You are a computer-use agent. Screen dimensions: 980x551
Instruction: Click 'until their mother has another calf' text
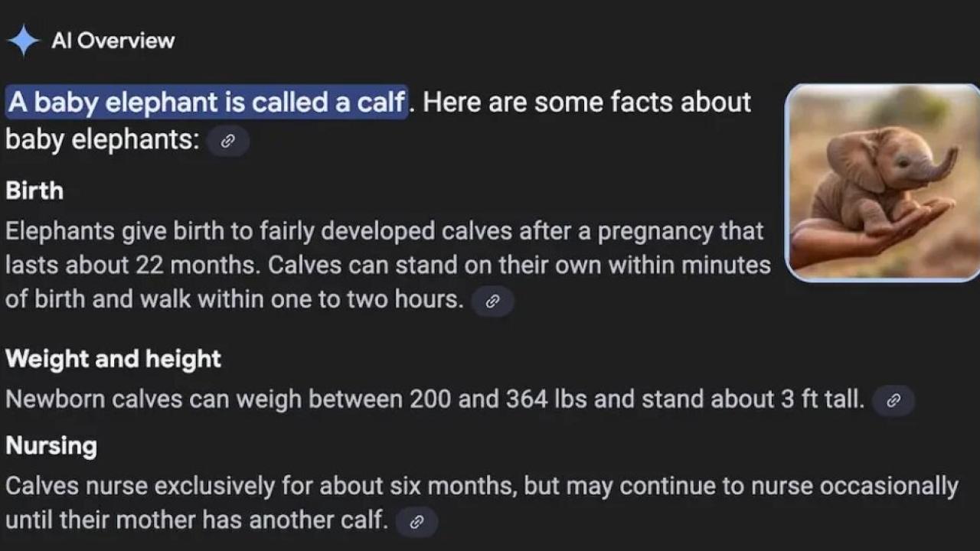coord(194,520)
